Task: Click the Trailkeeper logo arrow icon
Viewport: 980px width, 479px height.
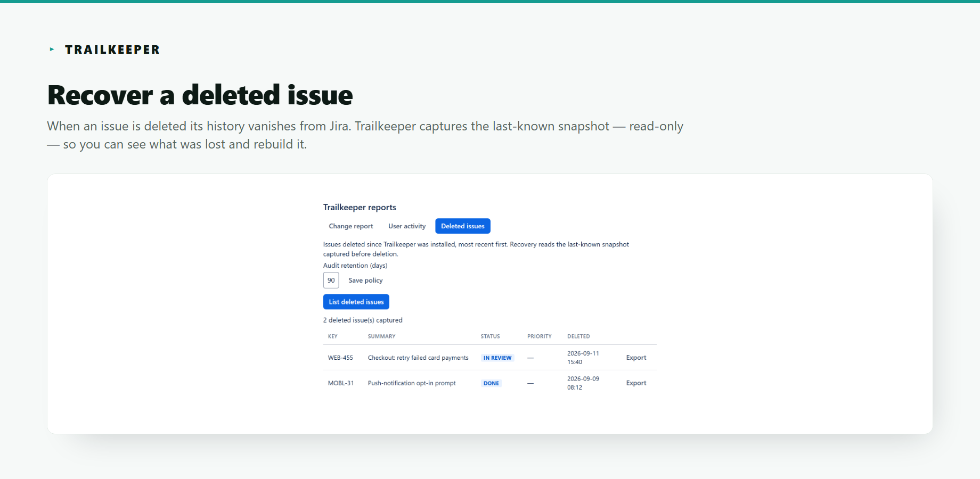Action: coord(52,49)
